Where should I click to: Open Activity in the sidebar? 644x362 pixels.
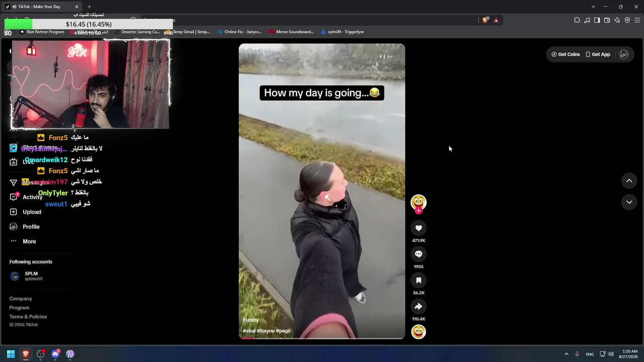coord(32,197)
